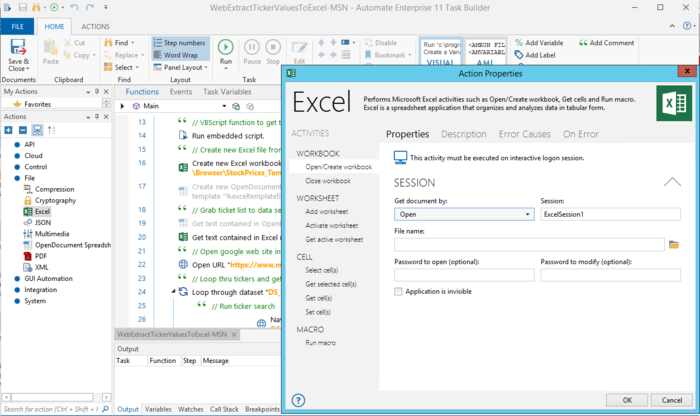Click the Actions panel horizontal scrollbar
The height and width of the screenshot is (416, 700).
56,397
